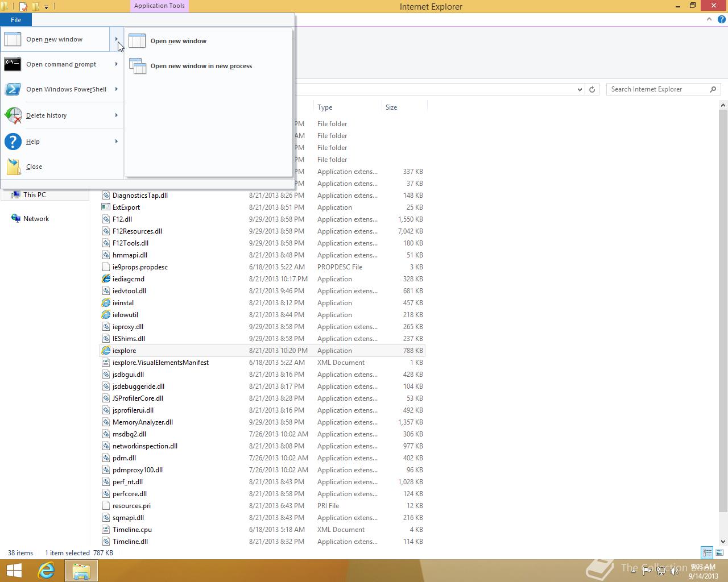728x582 pixels.
Task: Switch to large icons view button
Action: (719, 552)
